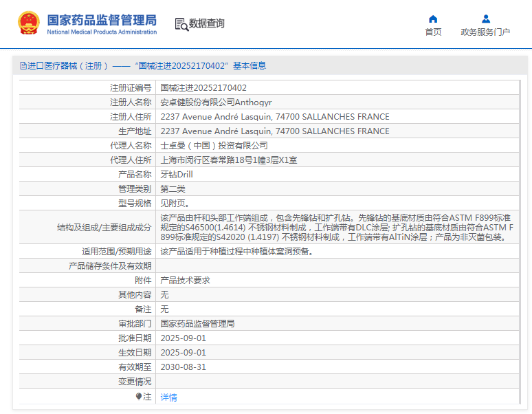The image size is (532, 414).
Task: Open the 详情 link in the notes row
Action: click(x=168, y=397)
